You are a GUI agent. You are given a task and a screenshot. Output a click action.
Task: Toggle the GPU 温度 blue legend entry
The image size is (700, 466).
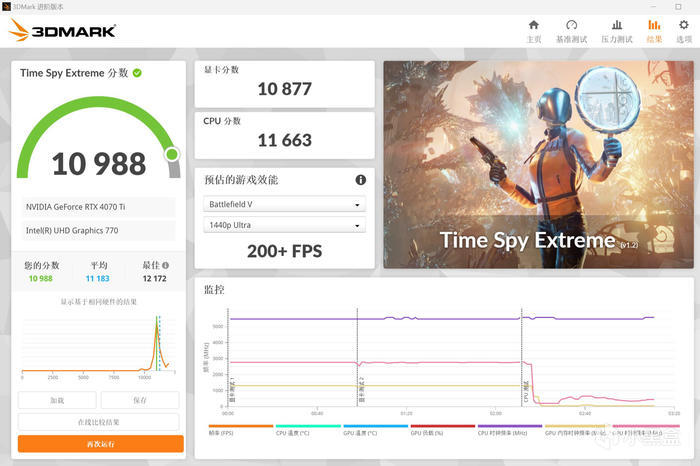tap(375, 430)
